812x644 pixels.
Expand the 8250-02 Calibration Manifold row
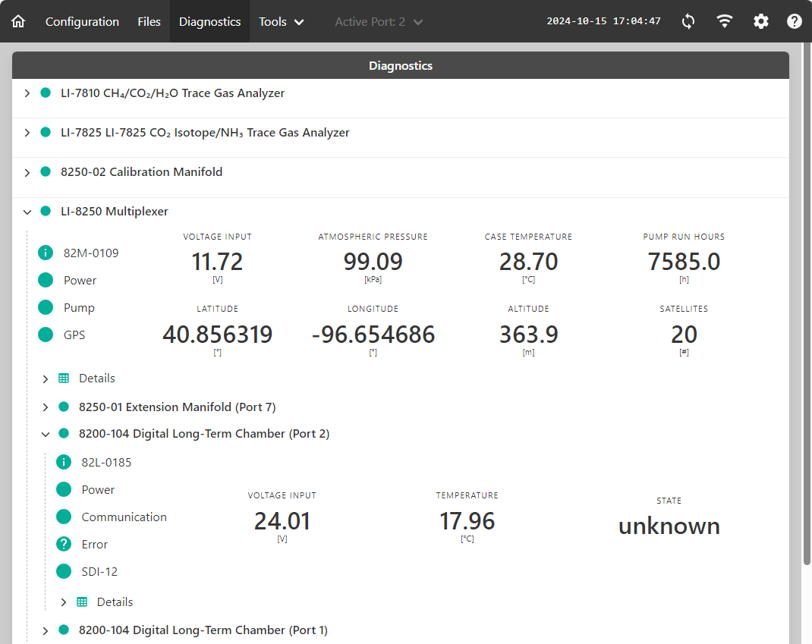(x=27, y=172)
